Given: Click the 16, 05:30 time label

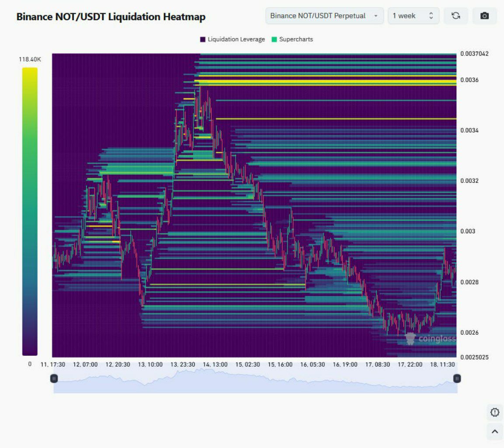Looking at the screenshot, I should click(x=313, y=364).
